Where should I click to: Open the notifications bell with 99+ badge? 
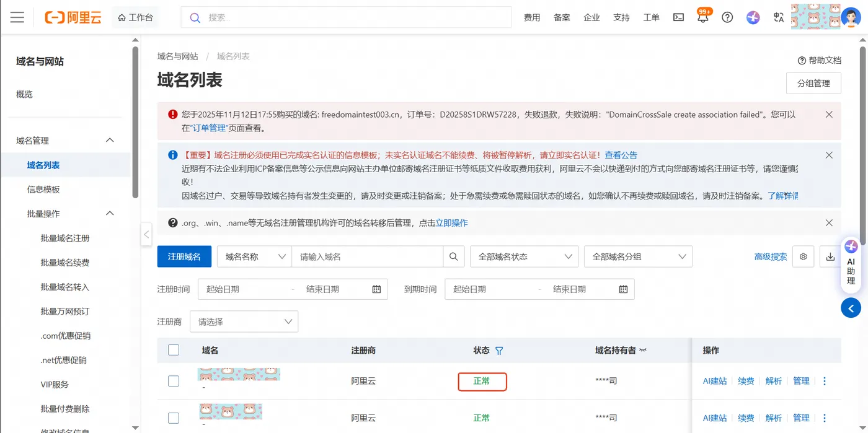[x=702, y=17]
